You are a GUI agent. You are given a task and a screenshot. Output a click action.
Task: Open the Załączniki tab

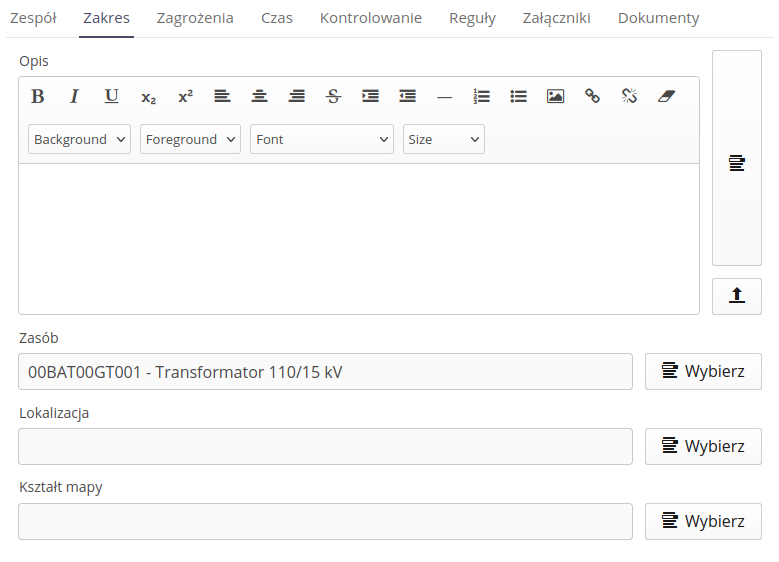556,18
